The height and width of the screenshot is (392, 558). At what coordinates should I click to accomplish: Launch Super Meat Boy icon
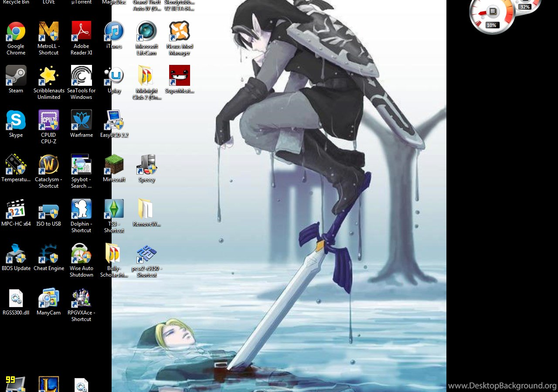point(180,75)
